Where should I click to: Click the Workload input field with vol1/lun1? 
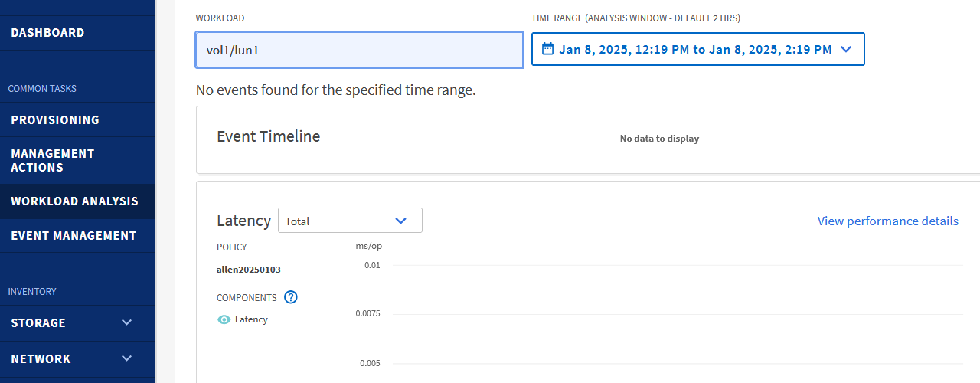[x=359, y=51]
